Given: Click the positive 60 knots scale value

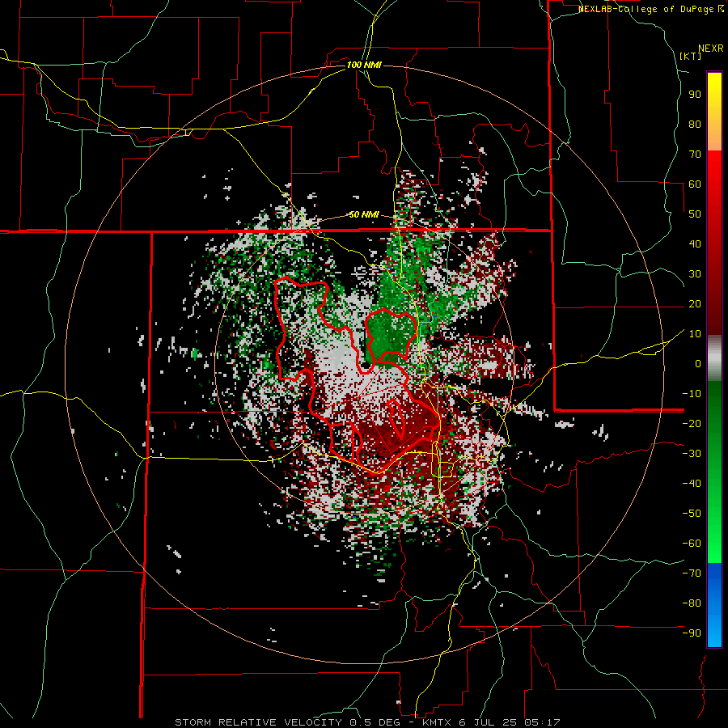Looking at the screenshot, I should click(x=695, y=184).
